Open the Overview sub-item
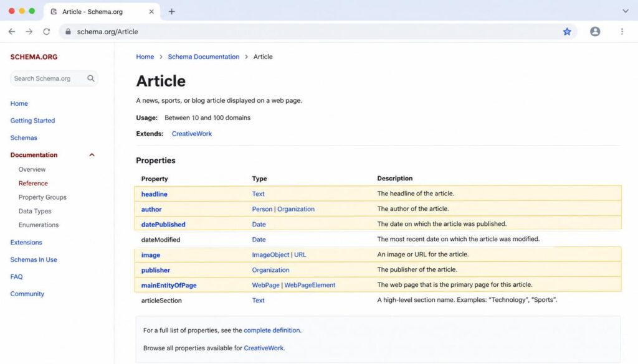The width and height of the screenshot is (638, 364). click(x=32, y=169)
